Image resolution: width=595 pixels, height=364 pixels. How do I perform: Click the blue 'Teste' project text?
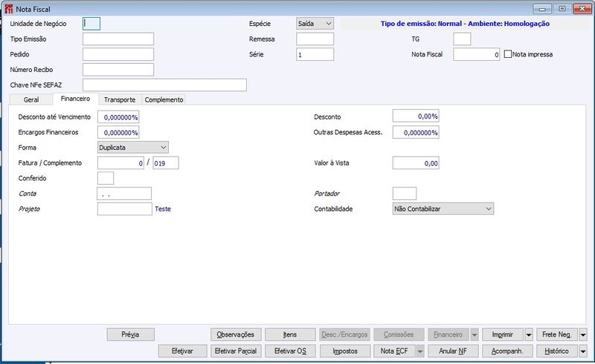163,209
